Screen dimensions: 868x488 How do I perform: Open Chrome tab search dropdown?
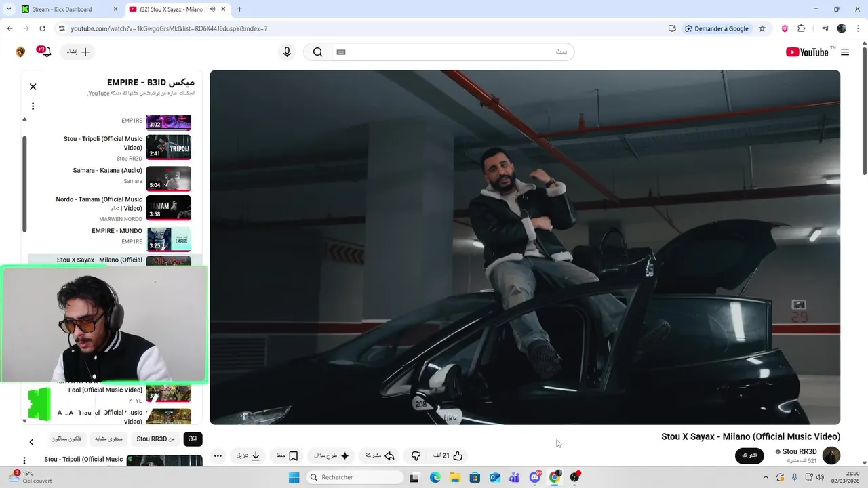click(x=9, y=9)
